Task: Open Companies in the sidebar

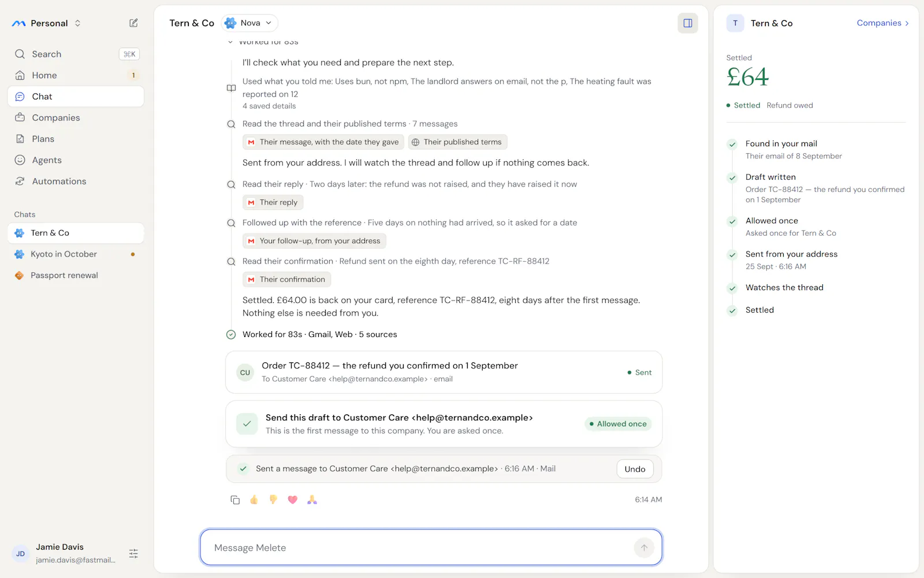Action: [76, 117]
